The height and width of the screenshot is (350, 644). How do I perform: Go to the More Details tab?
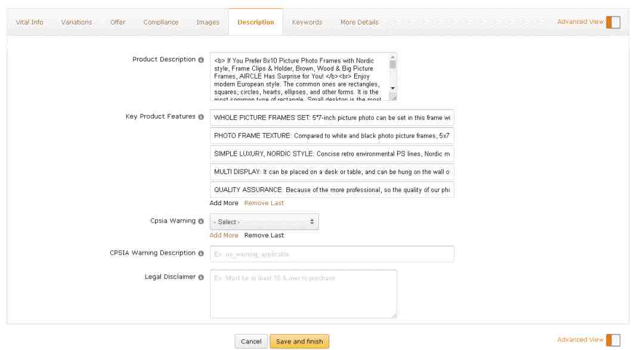[x=360, y=22]
